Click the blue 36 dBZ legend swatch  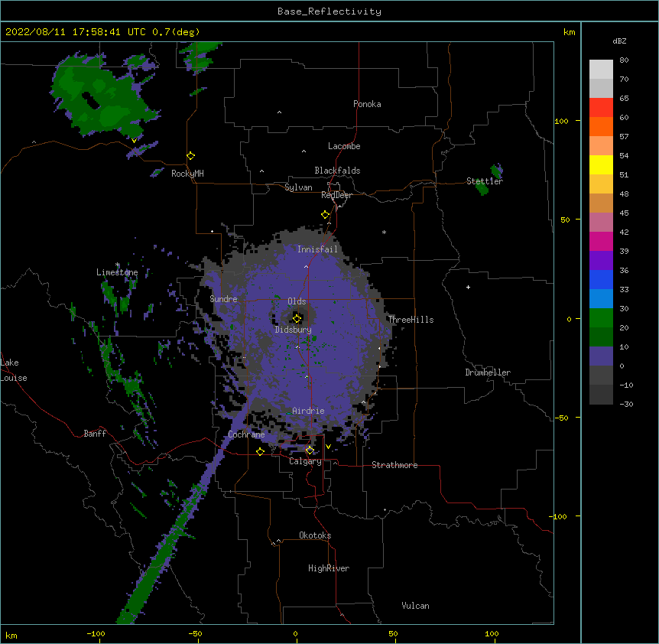point(601,279)
